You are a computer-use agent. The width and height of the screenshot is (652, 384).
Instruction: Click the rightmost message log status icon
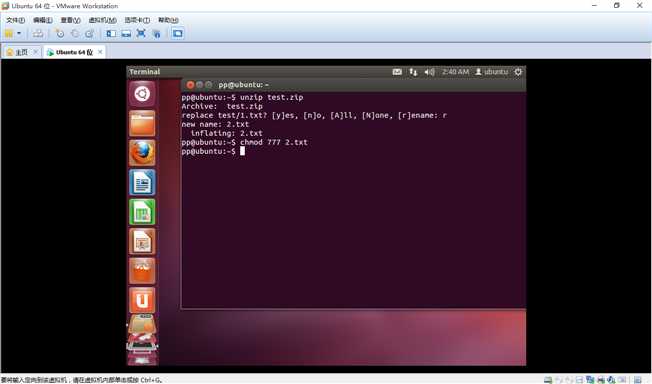638,379
